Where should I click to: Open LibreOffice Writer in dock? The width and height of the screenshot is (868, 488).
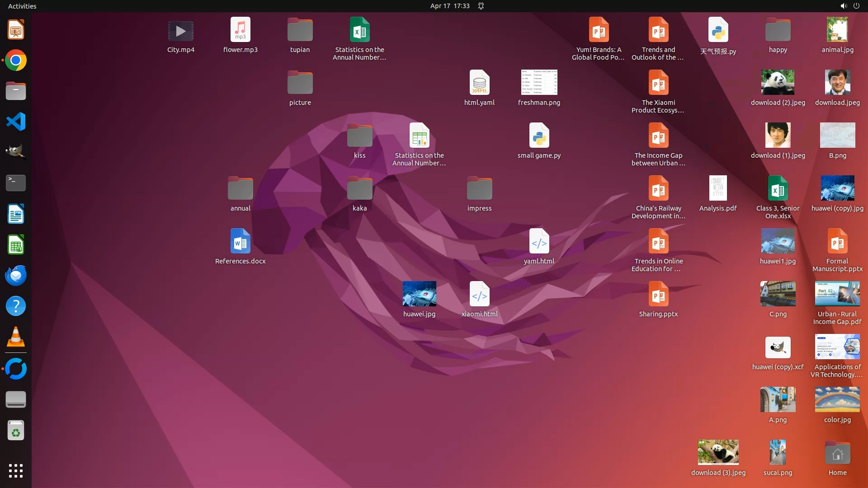[x=16, y=214]
